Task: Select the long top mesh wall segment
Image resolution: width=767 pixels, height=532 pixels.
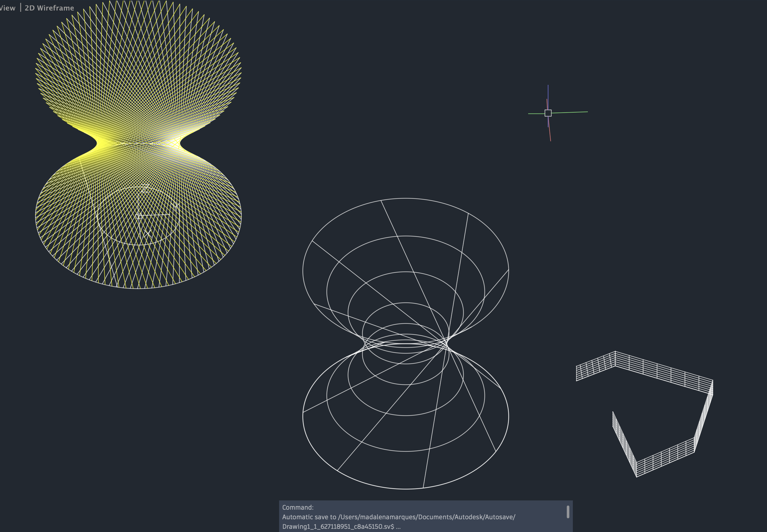Action: click(664, 373)
